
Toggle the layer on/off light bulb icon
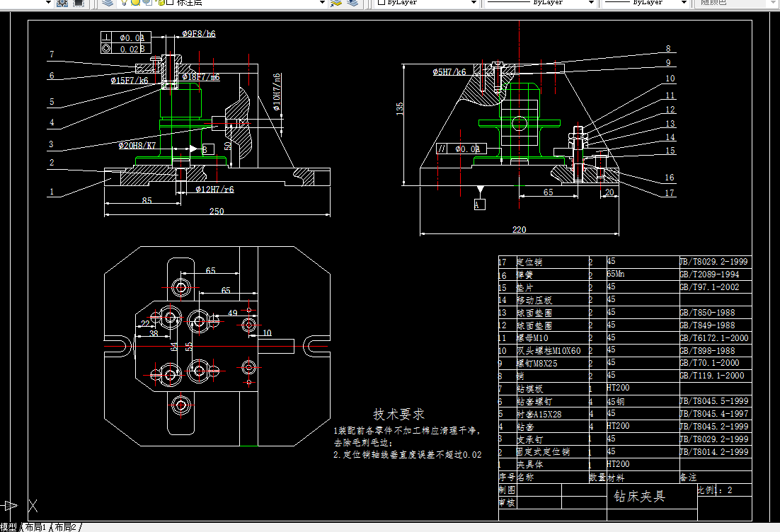pos(125,3)
